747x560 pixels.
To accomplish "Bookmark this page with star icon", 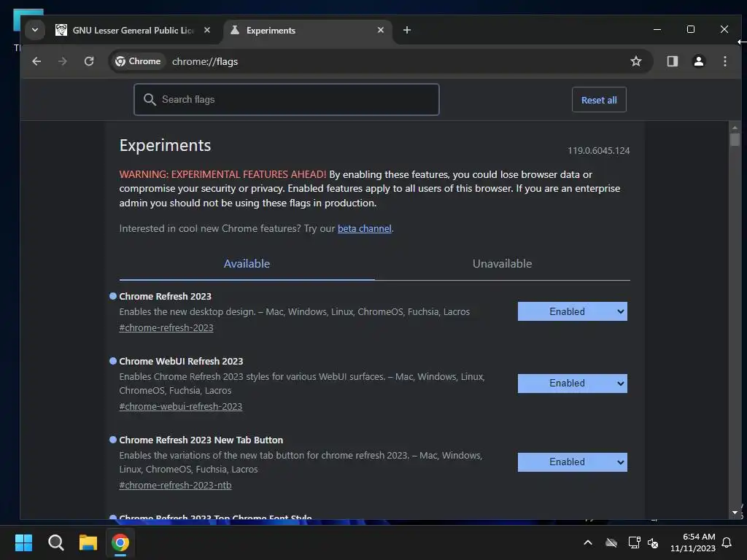I will (x=636, y=61).
